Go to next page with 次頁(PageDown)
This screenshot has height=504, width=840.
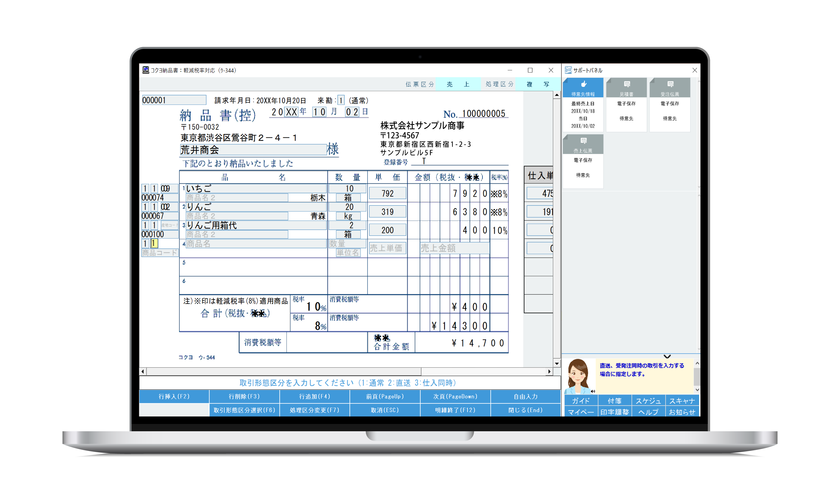[455, 396]
